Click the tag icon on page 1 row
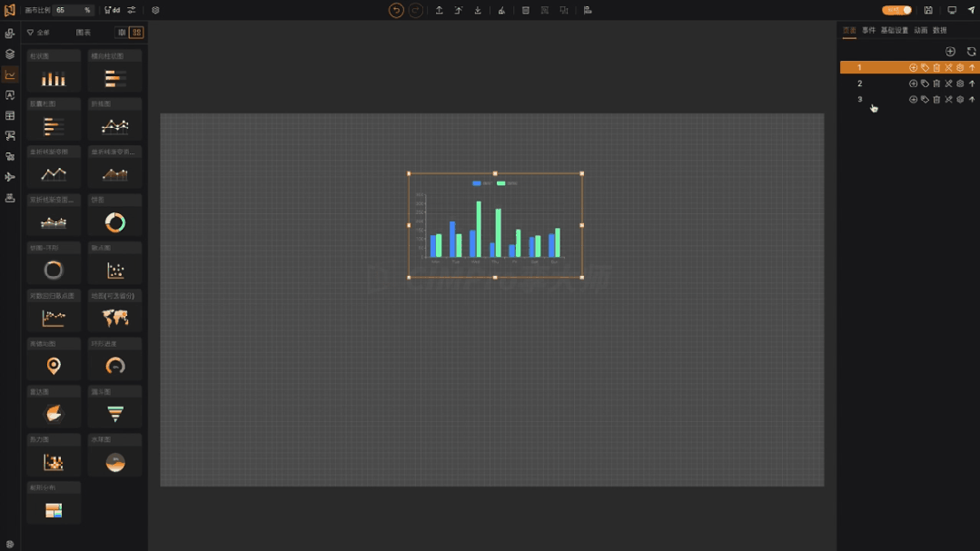Viewport: 980px width, 551px height. tap(925, 67)
